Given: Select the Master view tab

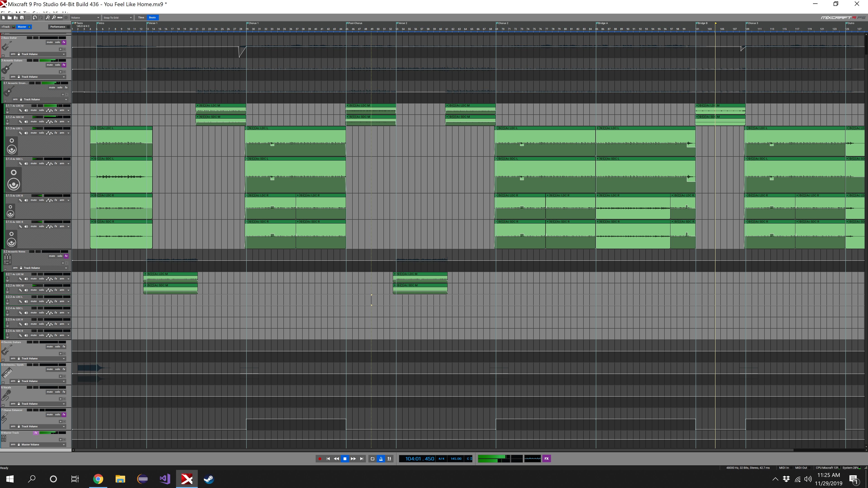Looking at the screenshot, I should coord(24,27).
